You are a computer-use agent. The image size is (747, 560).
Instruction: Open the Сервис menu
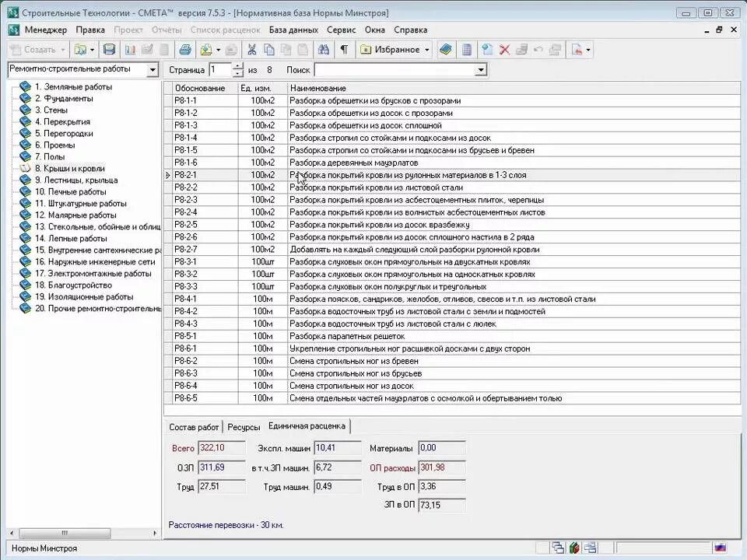coord(341,30)
